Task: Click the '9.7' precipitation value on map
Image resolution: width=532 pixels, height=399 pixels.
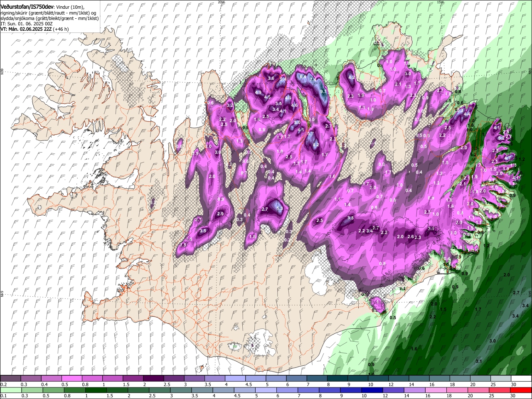Action: point(323,91)
